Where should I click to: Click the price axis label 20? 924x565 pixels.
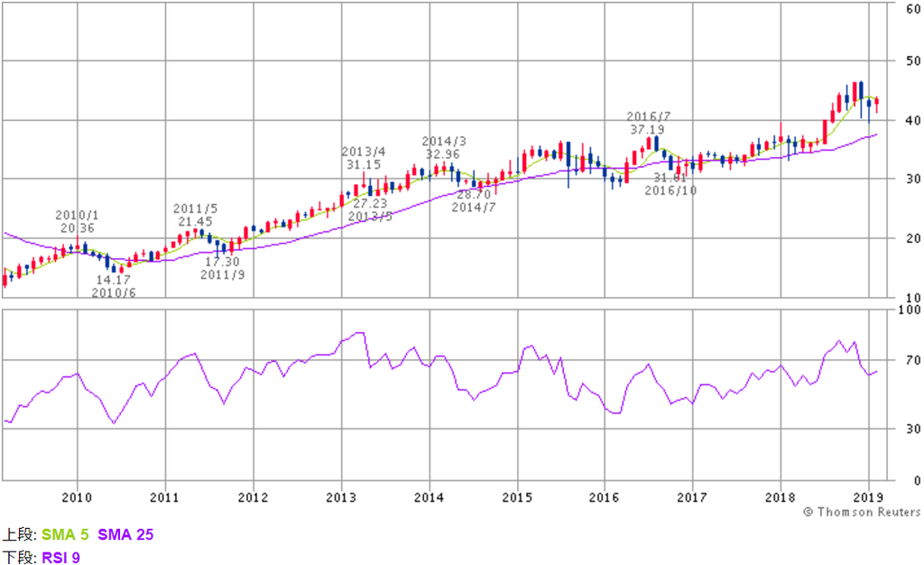[913, 238]
